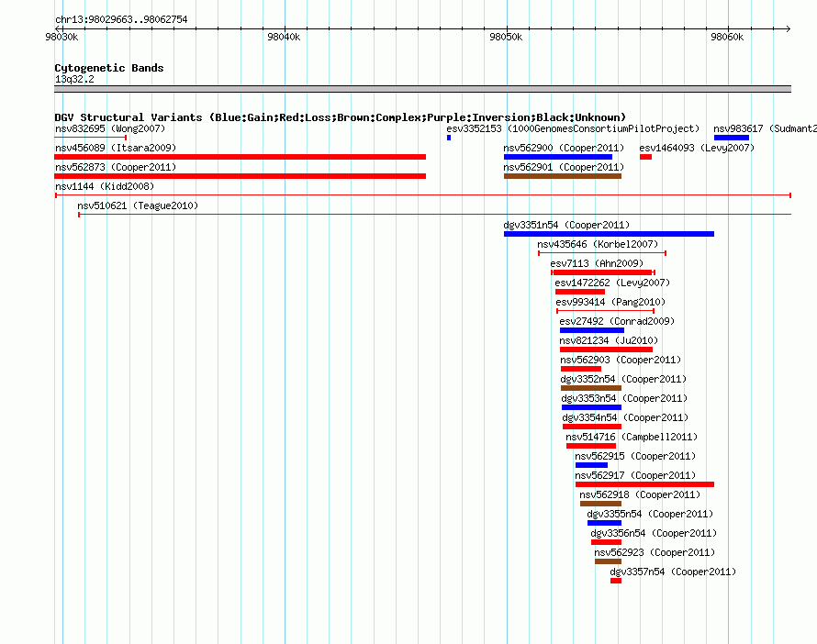This screenshot has width=817, height=644.
Task: Select the red esv7113 loss bar
Action: pos(603,272)
